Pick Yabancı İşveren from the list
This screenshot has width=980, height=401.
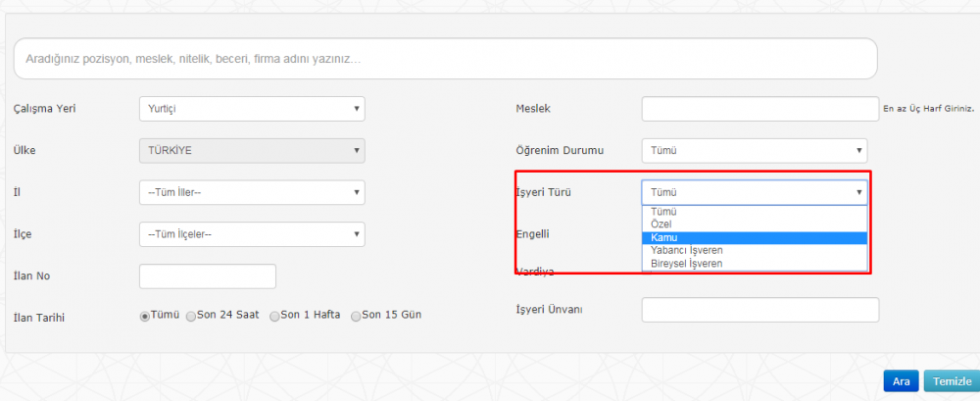pyautogui.click(x=754, y=250)
